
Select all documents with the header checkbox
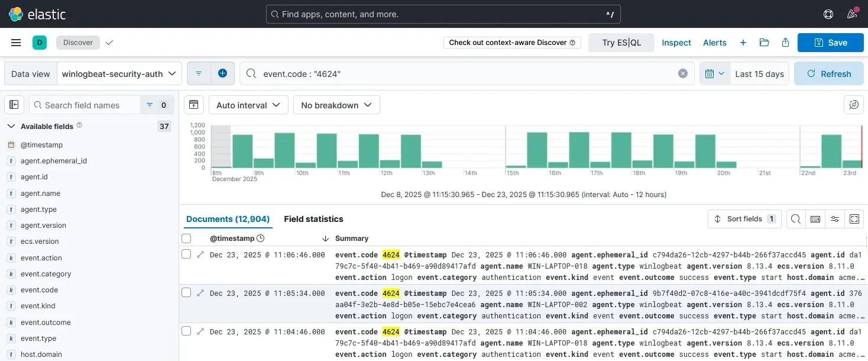click(186, 238)
